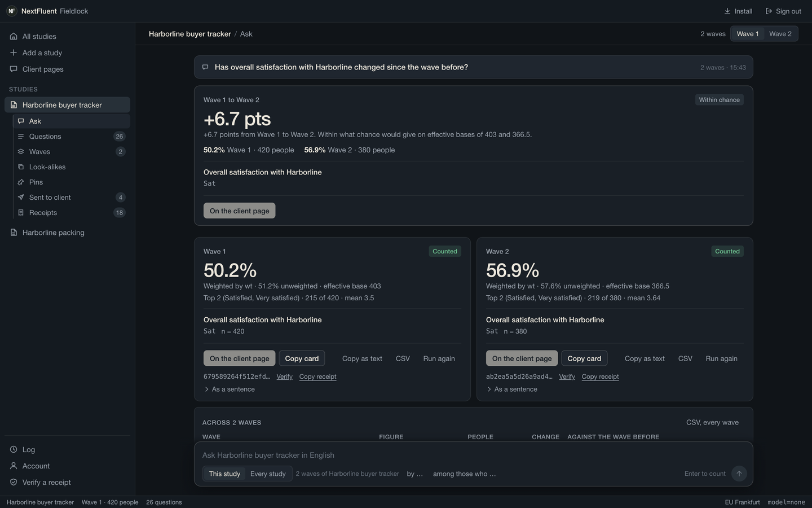Screen dimensions: 812x508
Task: Click the plus icon for Add a study
Action: click(14, 53)
